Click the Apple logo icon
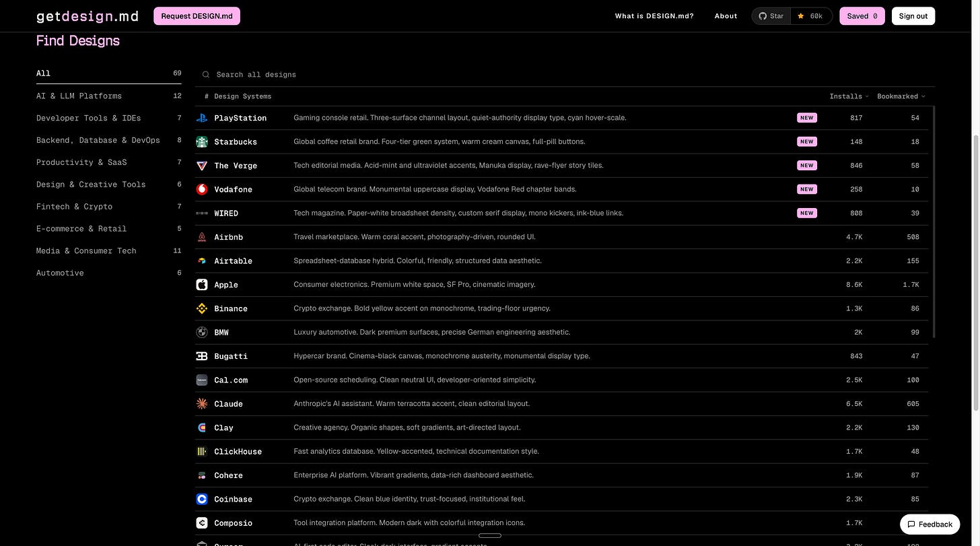The image size is (980, 546). (202, 285)
